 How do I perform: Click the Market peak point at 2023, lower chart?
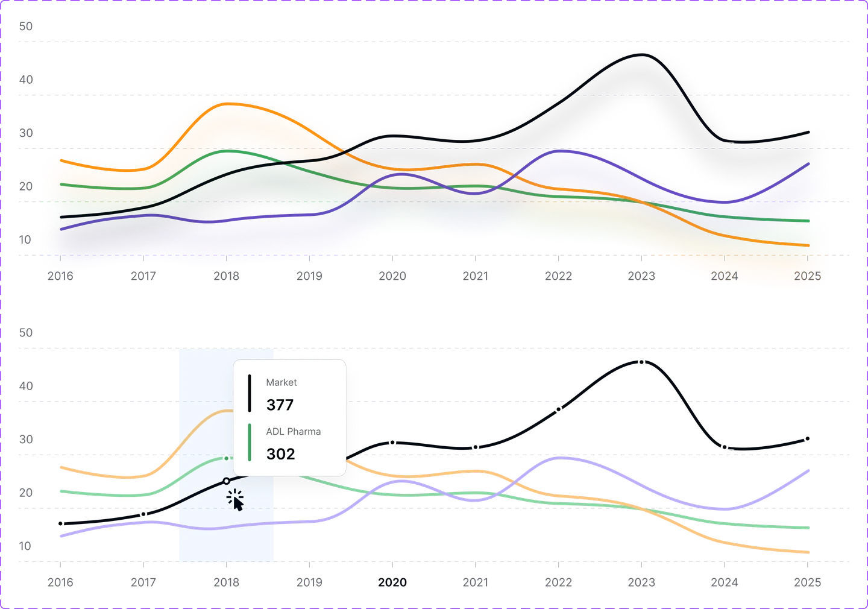coord(641,362)
